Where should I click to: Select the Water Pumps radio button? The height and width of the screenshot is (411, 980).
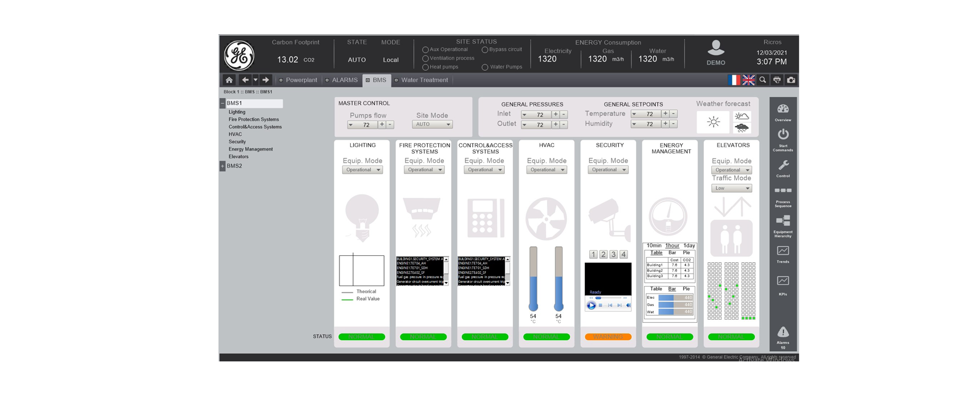[485, 67]
